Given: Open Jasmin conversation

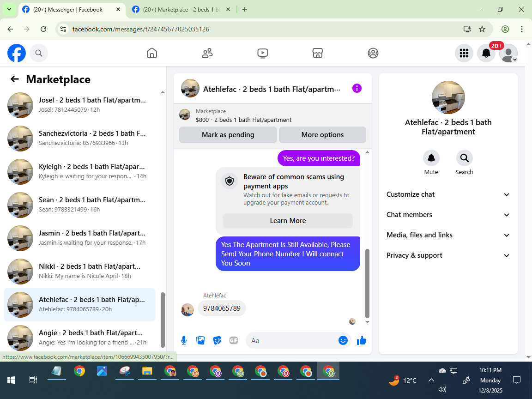Looking at the screenshot, I should point(80,238).
